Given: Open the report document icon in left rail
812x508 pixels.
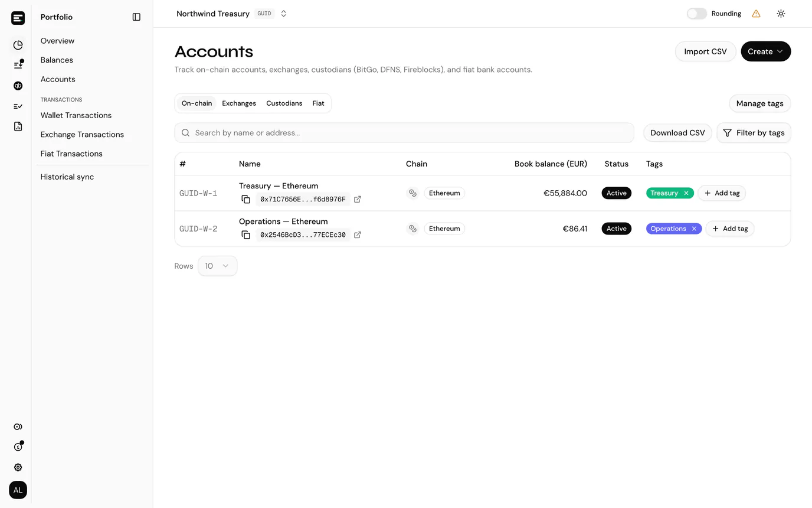Looking at the screenshot, I should tap(18, 126).
